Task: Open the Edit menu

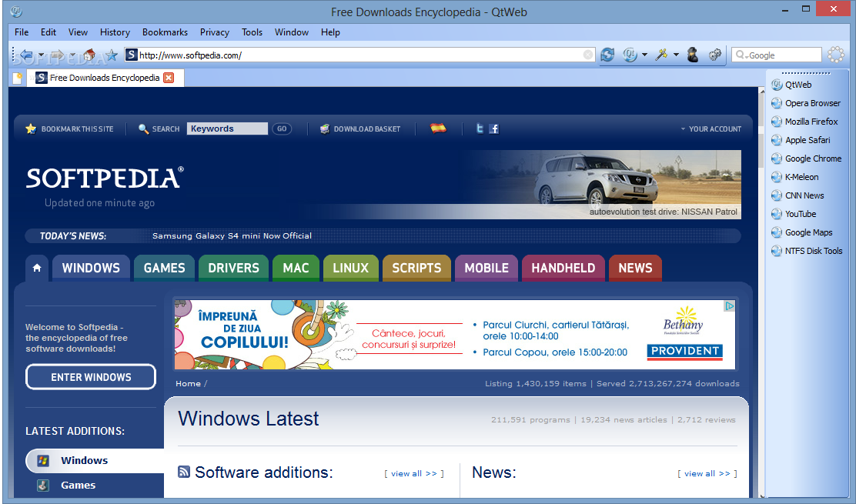Action: [x=48, y=32]
